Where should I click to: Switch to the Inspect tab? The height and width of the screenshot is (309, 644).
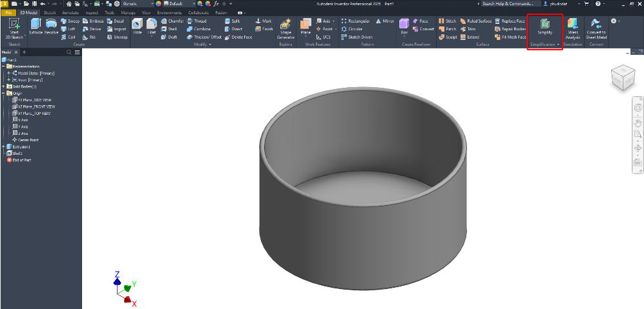click(92, 13)
